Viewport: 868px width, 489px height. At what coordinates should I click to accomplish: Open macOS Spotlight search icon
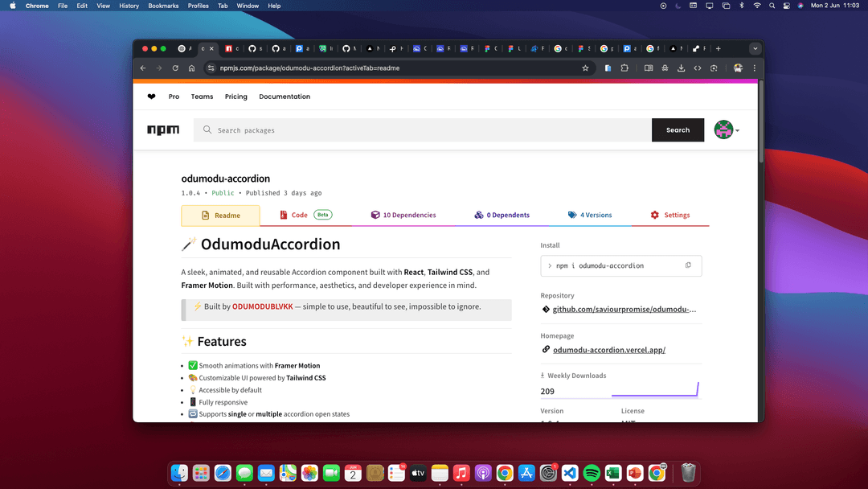pyautogui.click(x=772, y=6)
